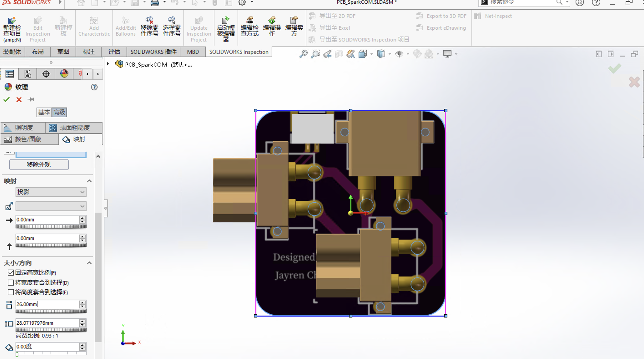Open the Options gear icon
This screenshot has width=644, height=359.
242,3
